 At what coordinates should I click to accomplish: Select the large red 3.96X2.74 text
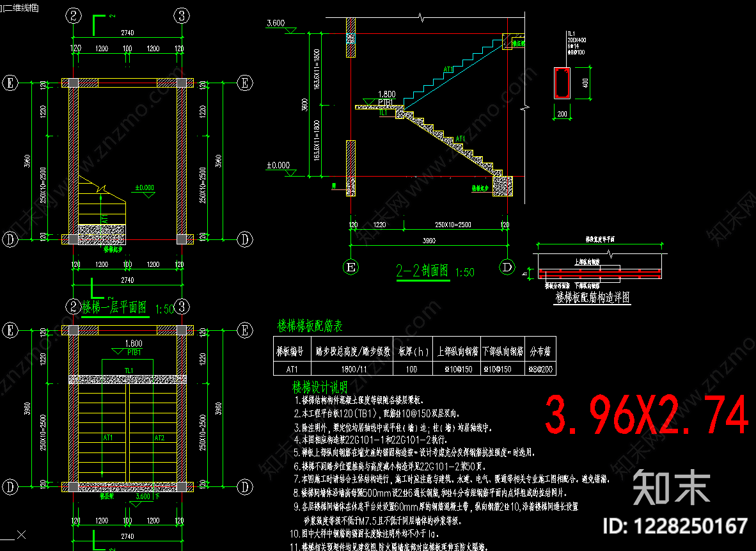(647, 415)
